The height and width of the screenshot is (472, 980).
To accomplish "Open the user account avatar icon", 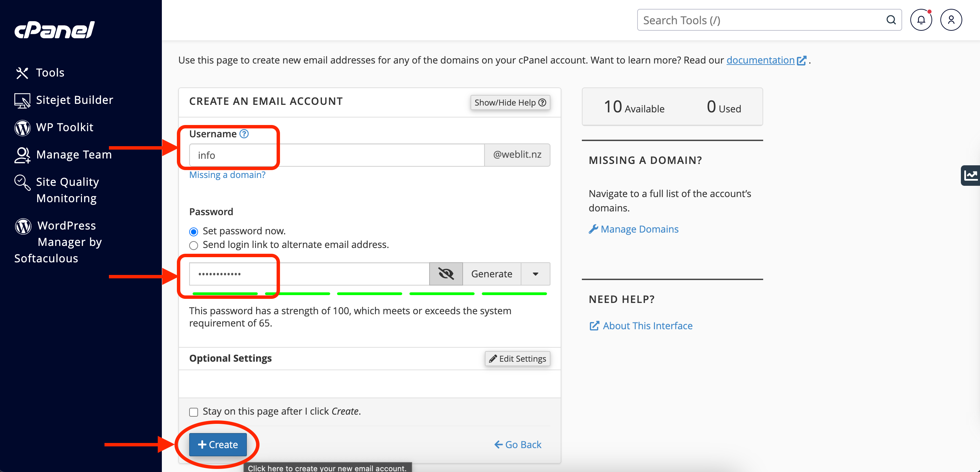I will (x=951, y=20).
